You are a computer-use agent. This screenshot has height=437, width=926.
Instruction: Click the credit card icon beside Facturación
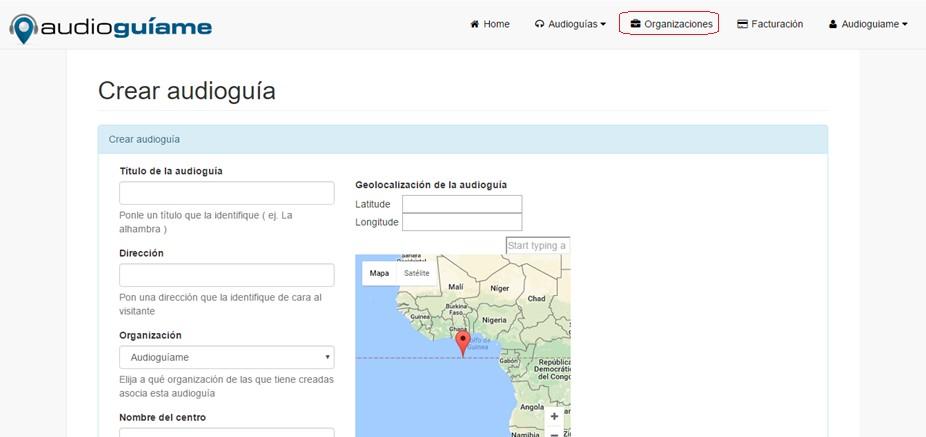point(743,24)
